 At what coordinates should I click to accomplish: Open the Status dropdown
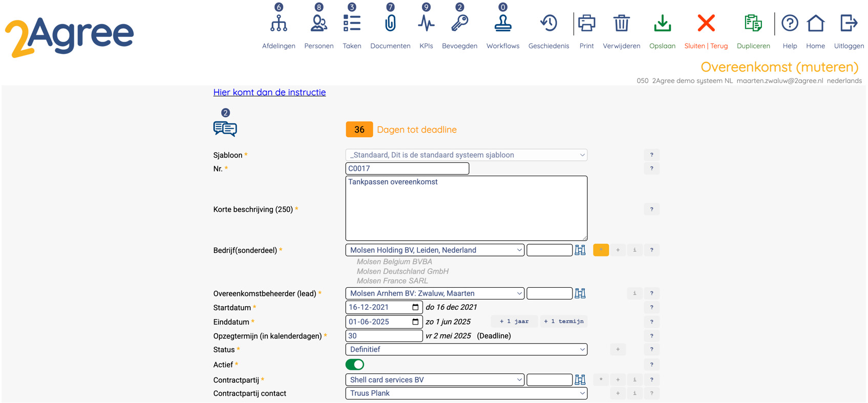tap(466, 349)
